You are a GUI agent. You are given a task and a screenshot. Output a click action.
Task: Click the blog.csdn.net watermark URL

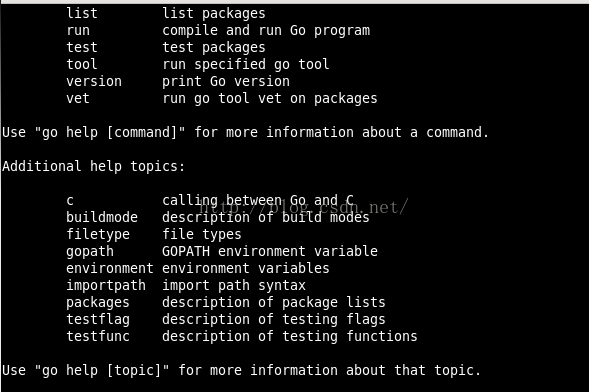(304, 207)
